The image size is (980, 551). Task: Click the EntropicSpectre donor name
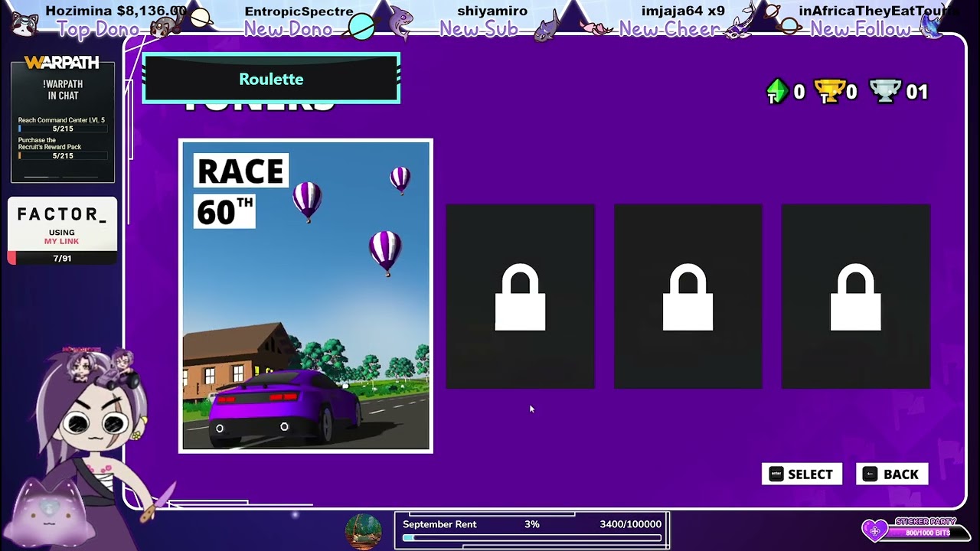click(299, 11)
